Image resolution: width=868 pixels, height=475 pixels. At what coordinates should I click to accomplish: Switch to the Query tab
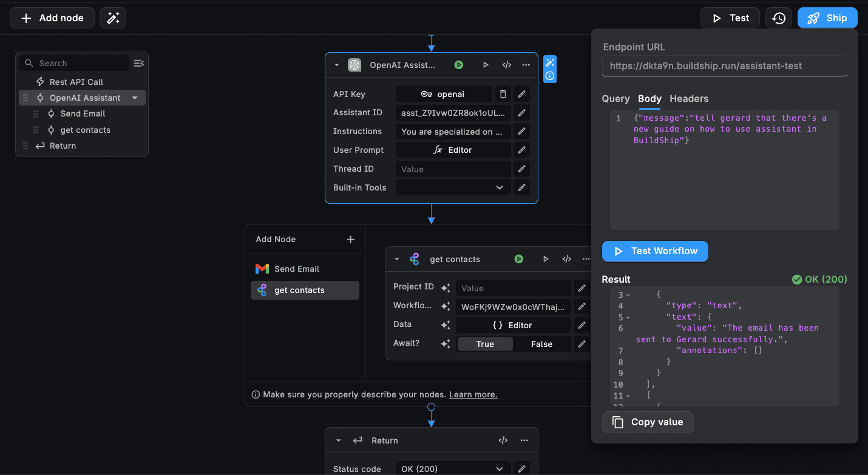pyautogui.click(x=615, y=99)
